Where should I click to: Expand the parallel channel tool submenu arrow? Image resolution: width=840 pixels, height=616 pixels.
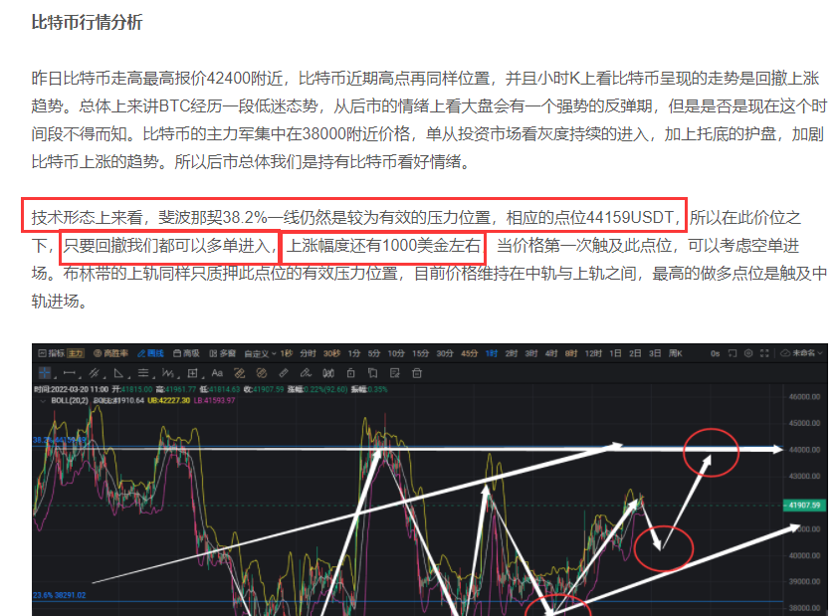104,377
